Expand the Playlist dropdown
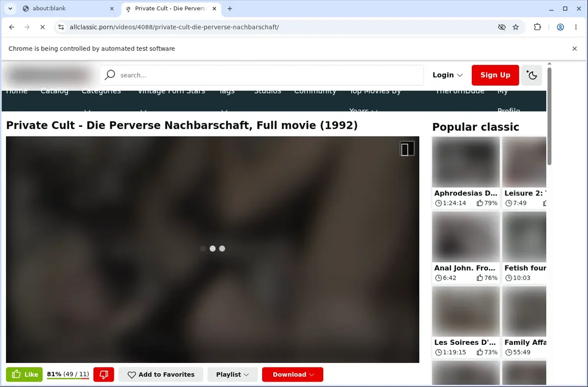 tap(233, 374)
